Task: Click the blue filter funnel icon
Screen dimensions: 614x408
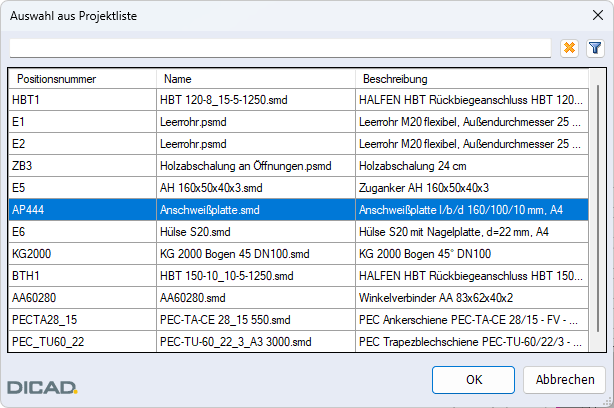Action: 595,48
